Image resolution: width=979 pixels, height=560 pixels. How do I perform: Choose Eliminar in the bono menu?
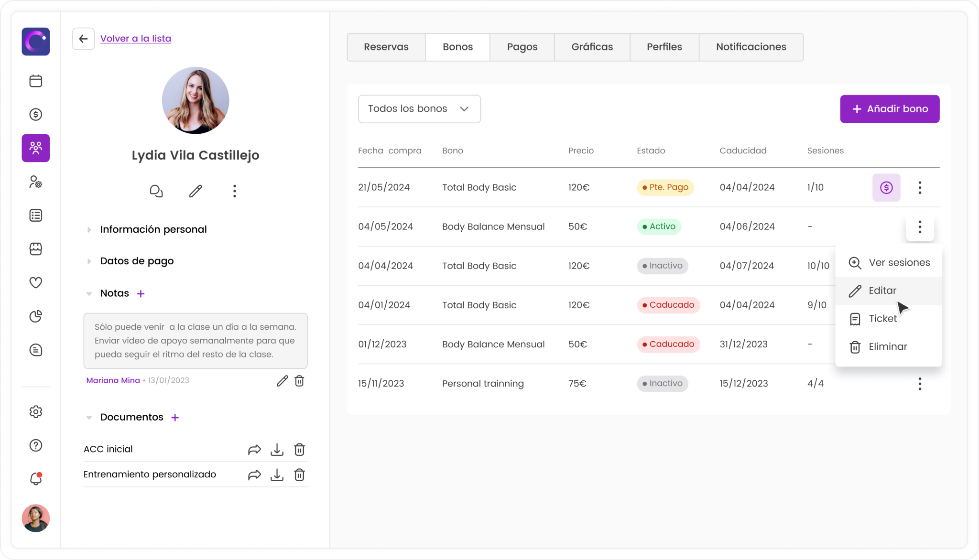(887, 347)
